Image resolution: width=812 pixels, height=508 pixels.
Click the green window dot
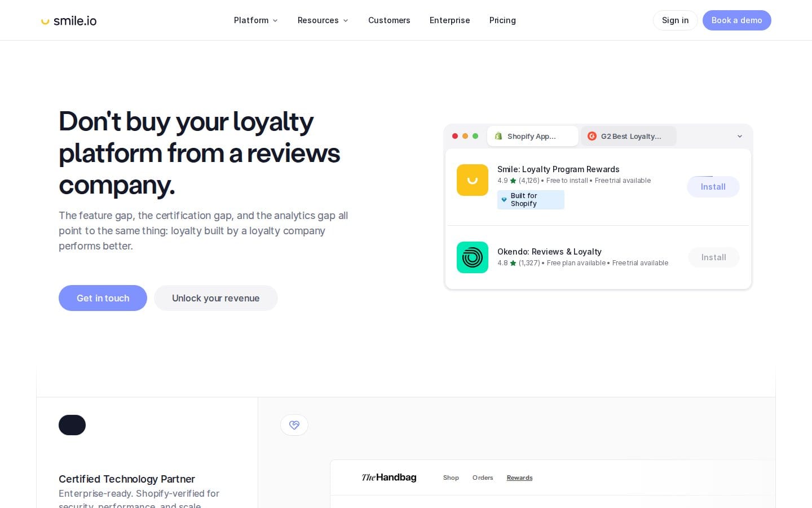point(475,136)
